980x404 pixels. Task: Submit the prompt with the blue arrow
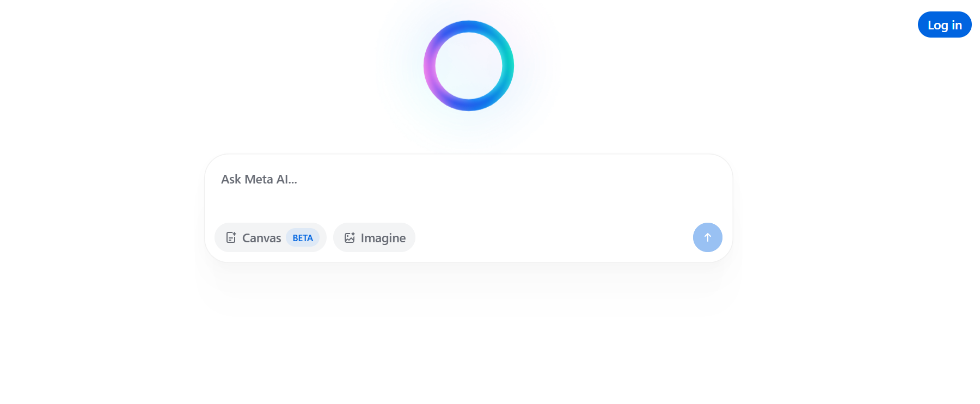[707, 237]
